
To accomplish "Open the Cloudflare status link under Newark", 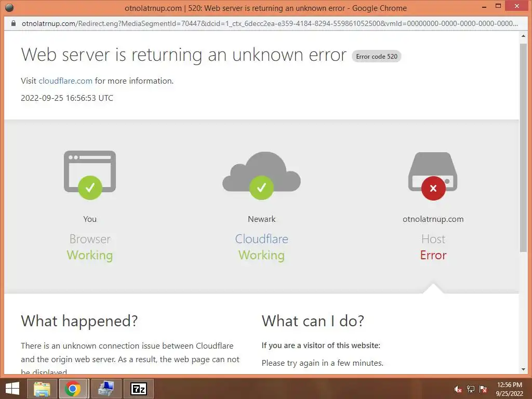I will pos(261,239).
